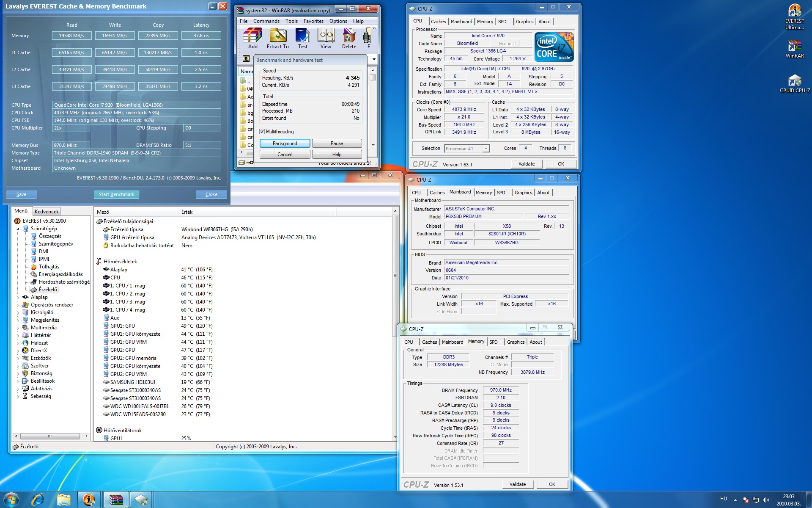Switch to SPD tab in top CPU-Z window
This screenshot has height=508, width=812.
(502, 22)
